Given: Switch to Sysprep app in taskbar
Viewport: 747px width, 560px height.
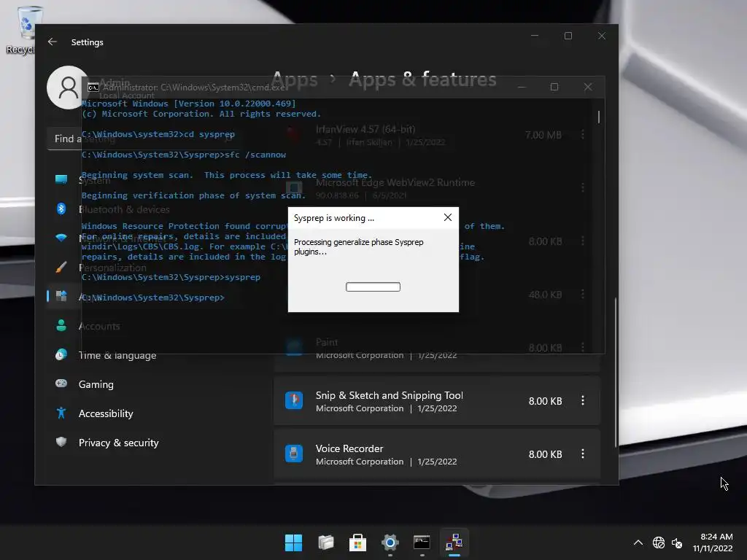Looking at the screenshot, I should coord(454,542).
